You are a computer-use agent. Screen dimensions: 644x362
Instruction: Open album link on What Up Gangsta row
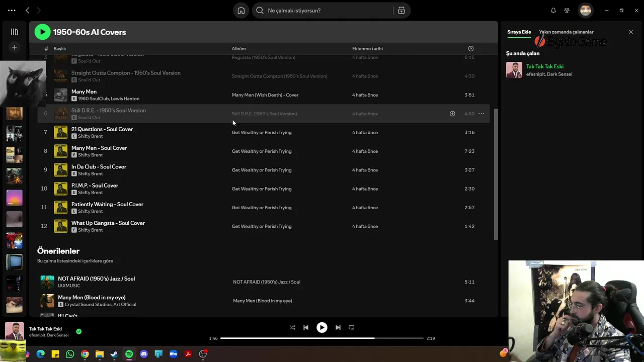(262, 226)
